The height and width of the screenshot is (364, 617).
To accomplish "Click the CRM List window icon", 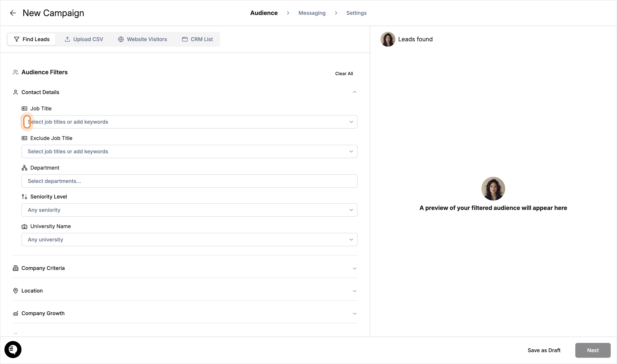I will pos(185,39).
